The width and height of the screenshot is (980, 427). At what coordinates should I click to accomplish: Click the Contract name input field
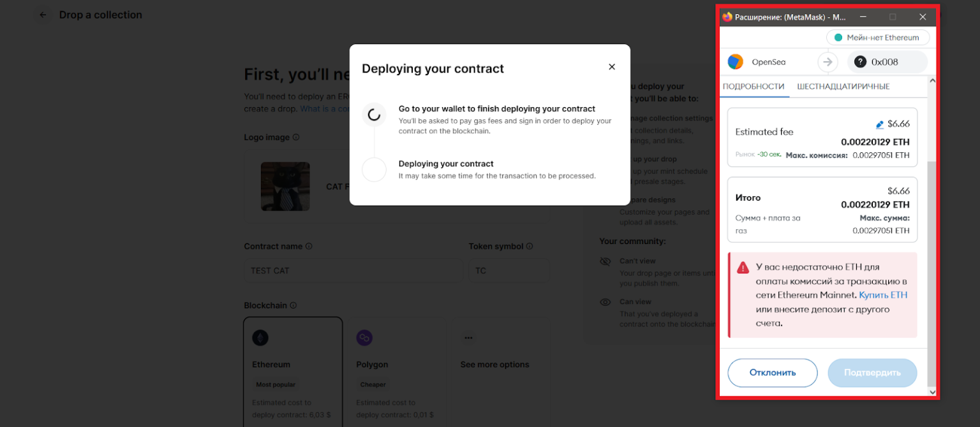pyautogui.click(x=353, y=270)
